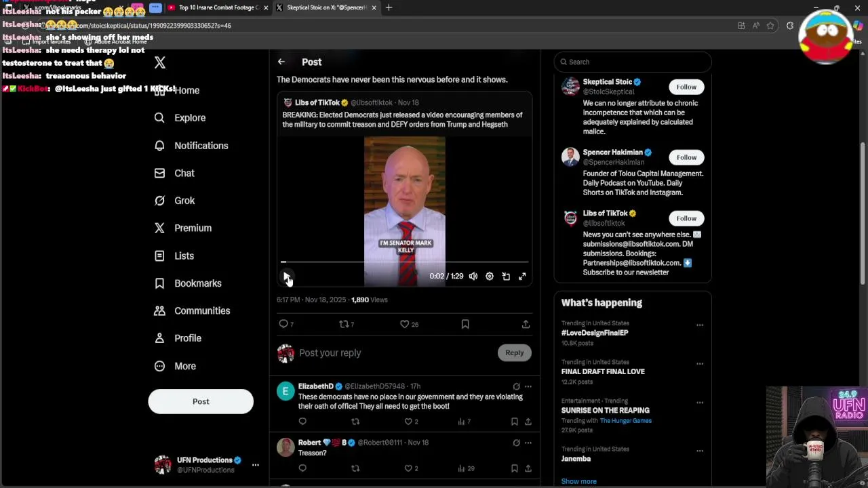
Task: Go back using the Post back arrow
Action: (x=281, y=62)
